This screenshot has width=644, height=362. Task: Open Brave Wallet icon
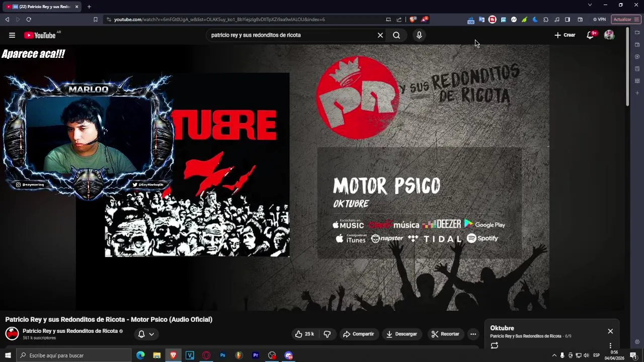coord(580,20)
